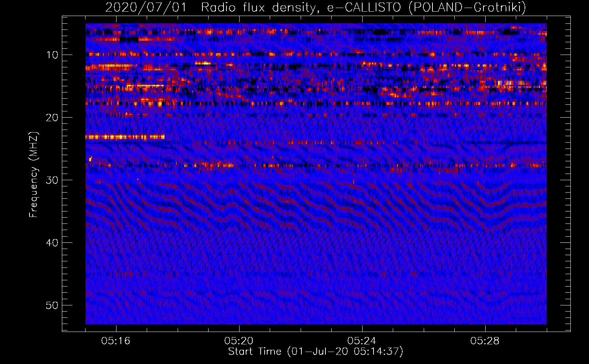589x364 pixels.
Task: Click the plot title "Radio flux density, e-CALLISTO (POLAND-Grotniki)"
Action: click(363, 7)
